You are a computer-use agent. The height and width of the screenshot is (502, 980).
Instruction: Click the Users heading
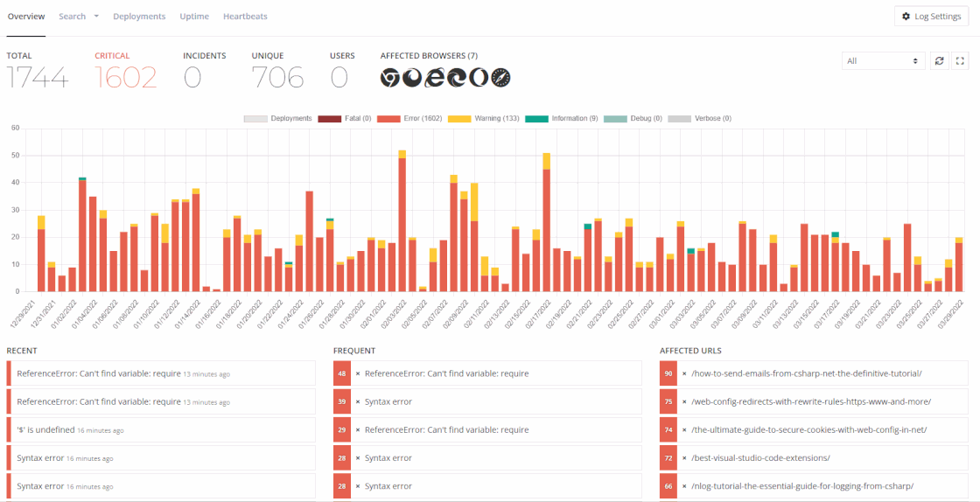[x=342, y=56]
